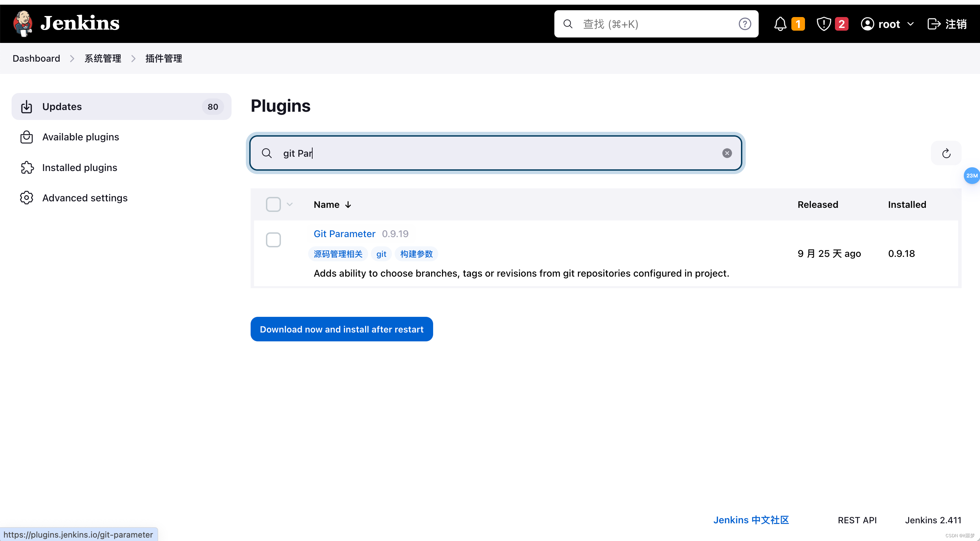Clear the search input field
The height and width of the screenshot is (541, 980).
coord(727,153)
